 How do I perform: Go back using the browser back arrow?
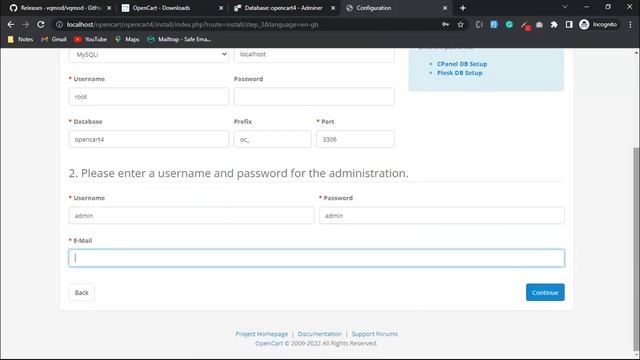coord(11,24)
